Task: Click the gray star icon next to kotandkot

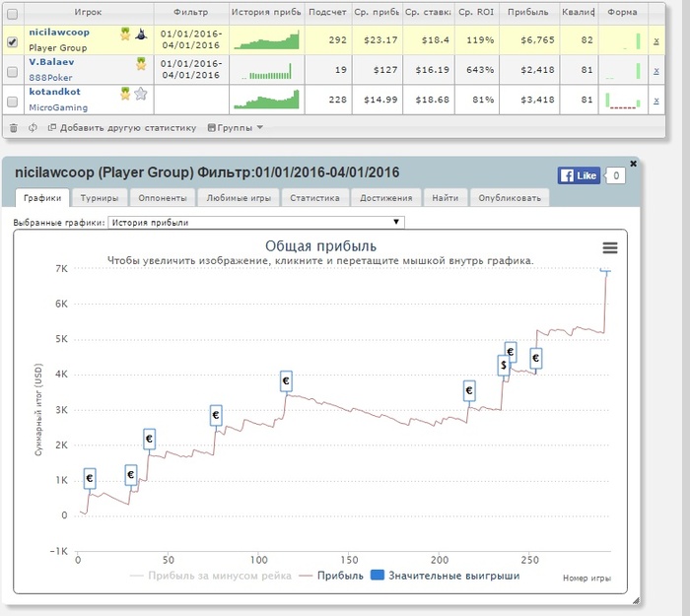Action: click(x=141, y=94)
